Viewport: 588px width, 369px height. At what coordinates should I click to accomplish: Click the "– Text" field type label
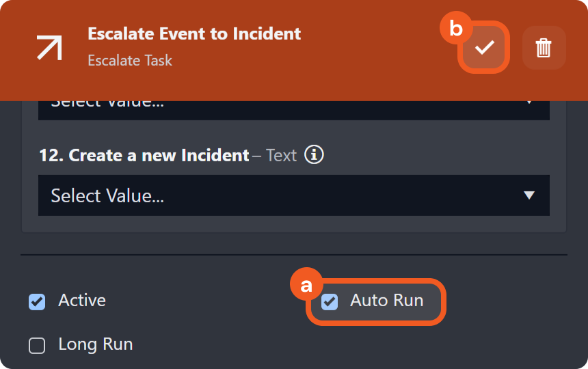pyautogui.click(x=274, y=155)
